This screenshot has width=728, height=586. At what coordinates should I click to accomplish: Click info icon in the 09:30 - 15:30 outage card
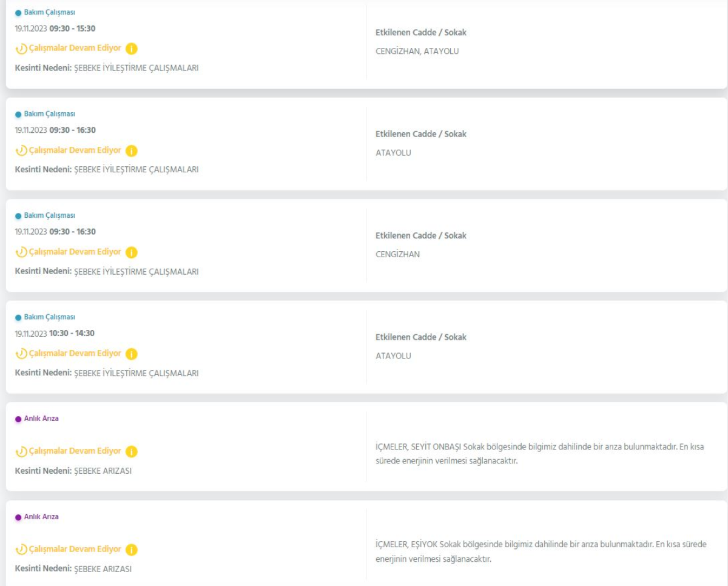(132, 49)
